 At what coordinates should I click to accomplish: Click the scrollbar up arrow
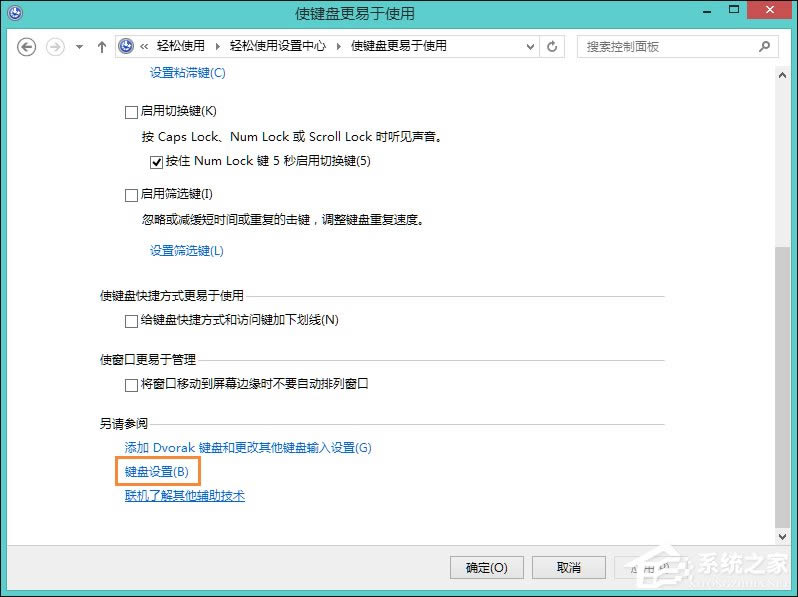pos(782,75)
